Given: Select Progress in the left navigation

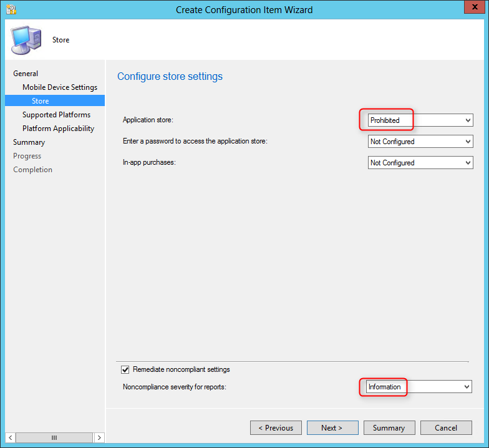Looking at the screenshot, I should pyautogui.click(x=27, y=156).
